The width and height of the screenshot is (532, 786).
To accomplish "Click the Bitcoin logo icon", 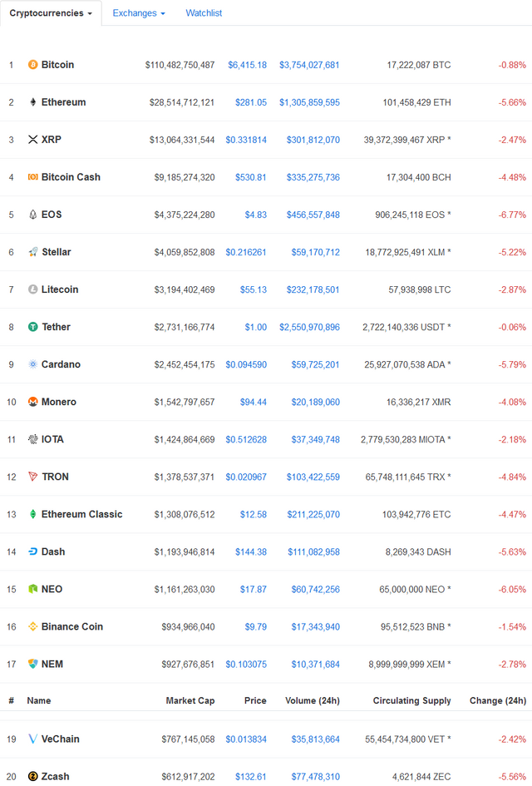I will [x=33, y=65].
